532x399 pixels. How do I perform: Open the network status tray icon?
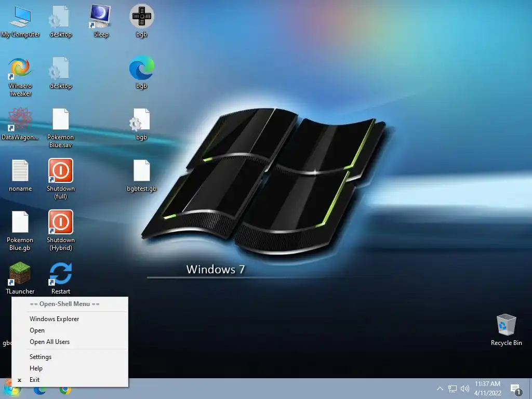(x=453, y=389)
